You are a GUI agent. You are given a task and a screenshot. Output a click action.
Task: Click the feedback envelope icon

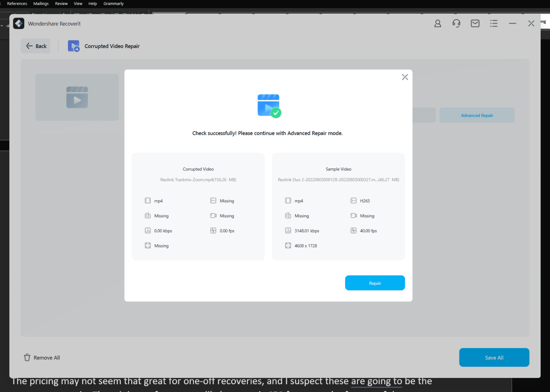[475, 23]
